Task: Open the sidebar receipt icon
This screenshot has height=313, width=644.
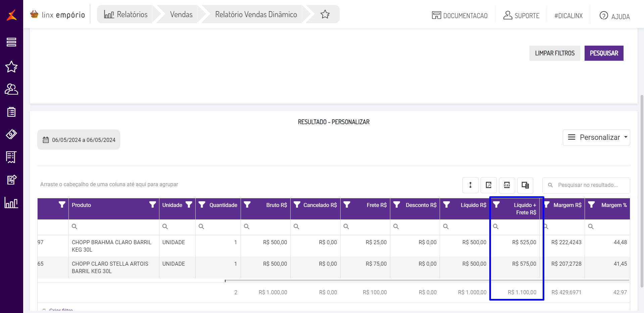Action: coord(11,157)
